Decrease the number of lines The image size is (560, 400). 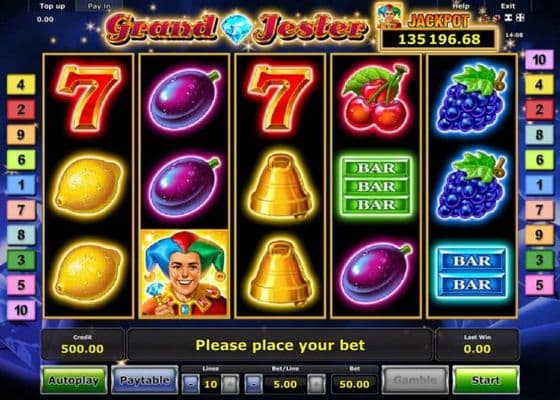tap(191, 384)
